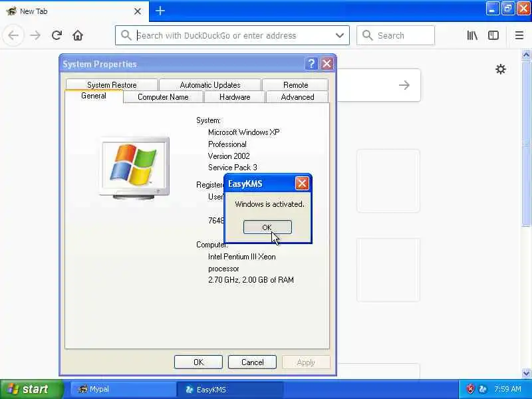The height and width of the screenshot is (399, 532).
Task: Open the Computer Name tab
Action: click(x=163, y=97)
